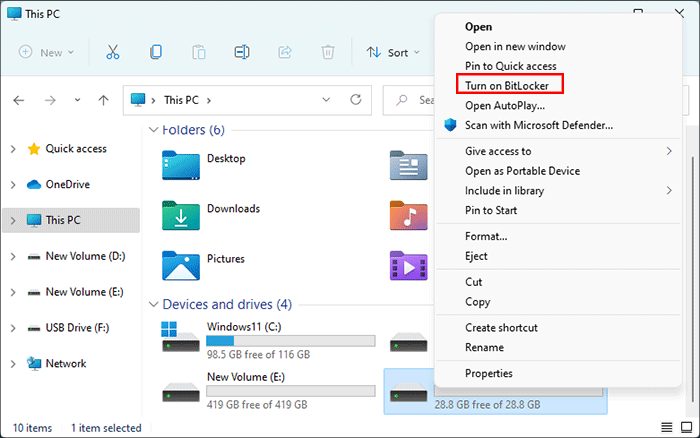Collapse the Folders (6) group
The width and height of the screenshot is (700, 438).
tap(154, 130)
